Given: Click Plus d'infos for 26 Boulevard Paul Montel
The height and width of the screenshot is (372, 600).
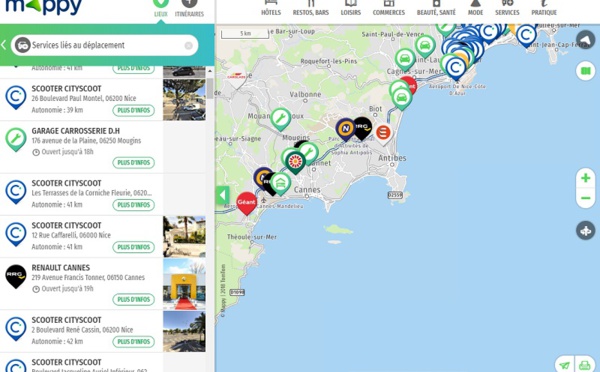Looking at the screenshot, I should click(x=134, y=110).
